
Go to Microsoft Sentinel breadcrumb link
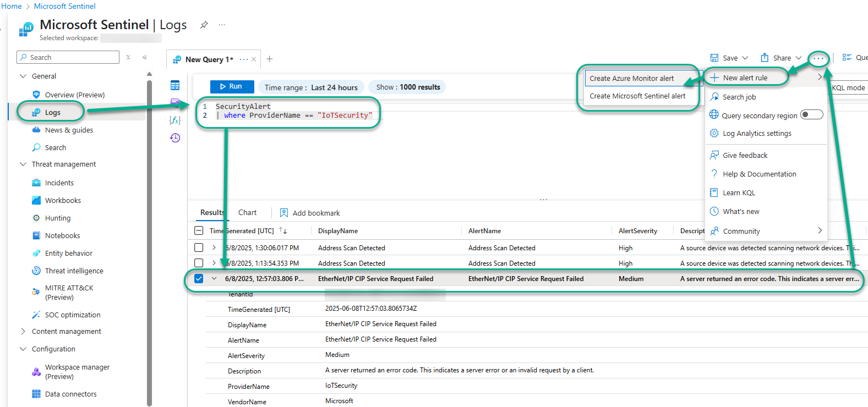coord(64,6)
